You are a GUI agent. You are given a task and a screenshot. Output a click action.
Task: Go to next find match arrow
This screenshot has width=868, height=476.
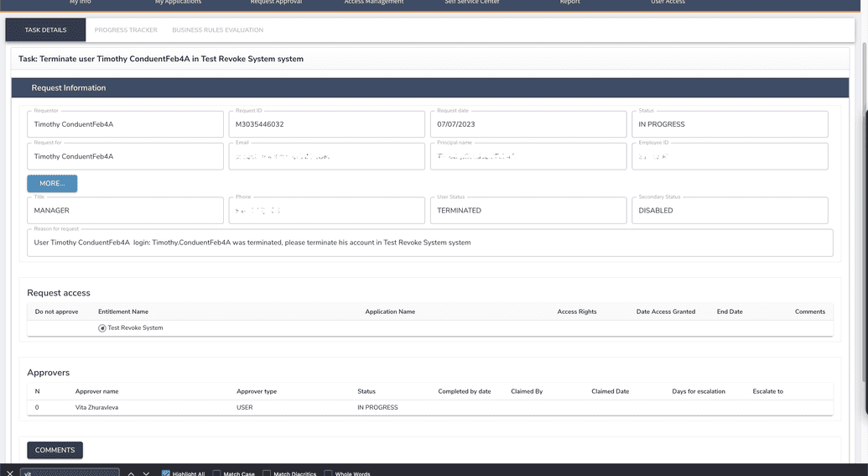146,473
